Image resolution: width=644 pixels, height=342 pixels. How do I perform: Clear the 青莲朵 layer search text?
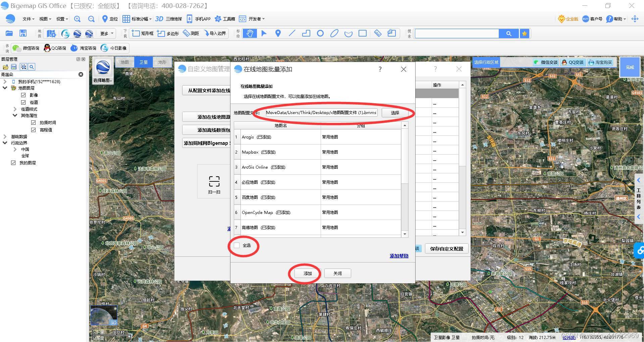pyautogui.click(x=81, y=74)
